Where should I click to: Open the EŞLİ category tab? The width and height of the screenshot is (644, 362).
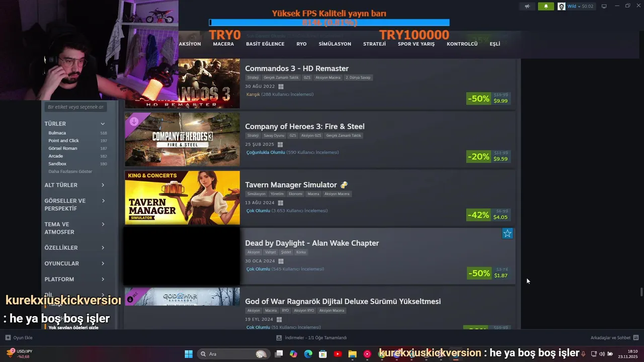(x=495, y=44)
